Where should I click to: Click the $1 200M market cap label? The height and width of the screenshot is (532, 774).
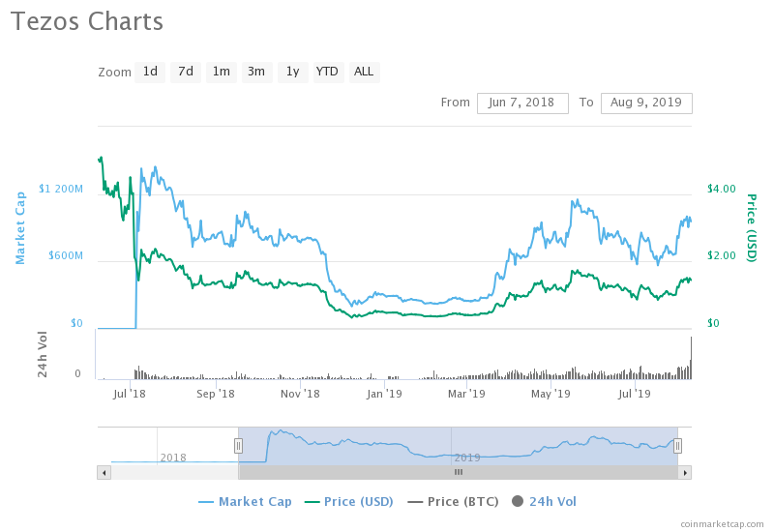coord(61,189)
